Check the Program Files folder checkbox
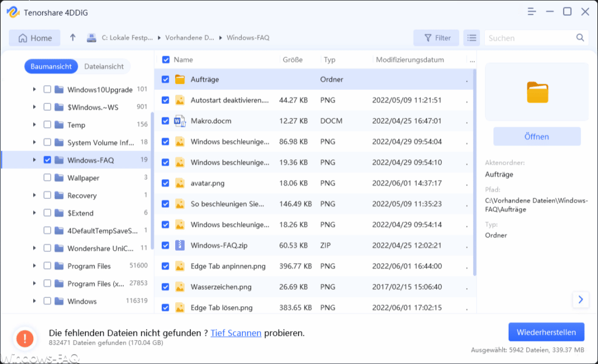Viewport: 598px width, 364px height. 47,265
